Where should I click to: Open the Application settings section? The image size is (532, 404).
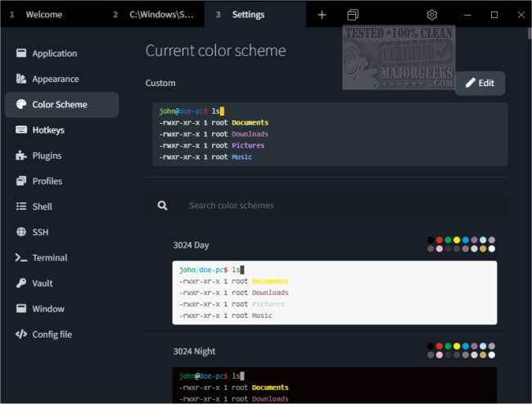click(x=55, y=53)
